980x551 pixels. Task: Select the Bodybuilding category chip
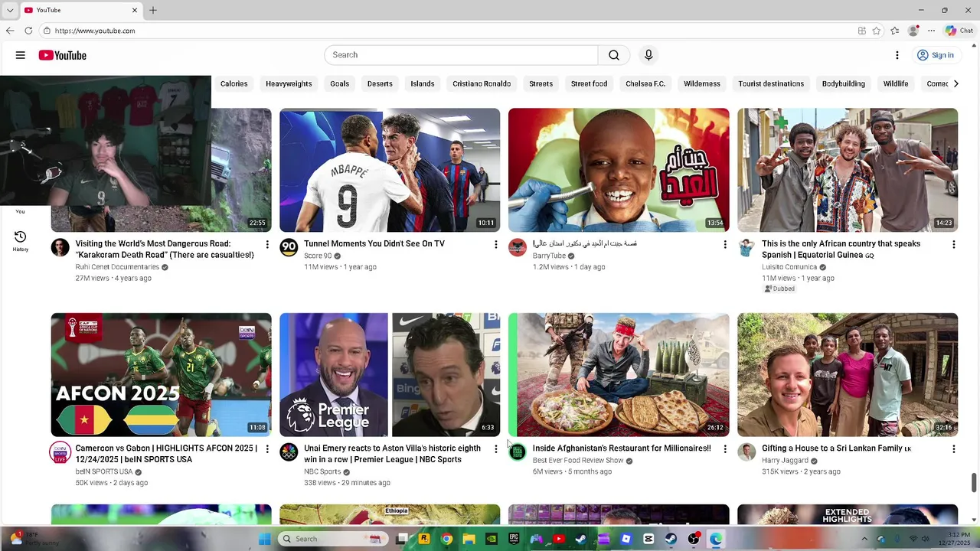pos(843,83)
